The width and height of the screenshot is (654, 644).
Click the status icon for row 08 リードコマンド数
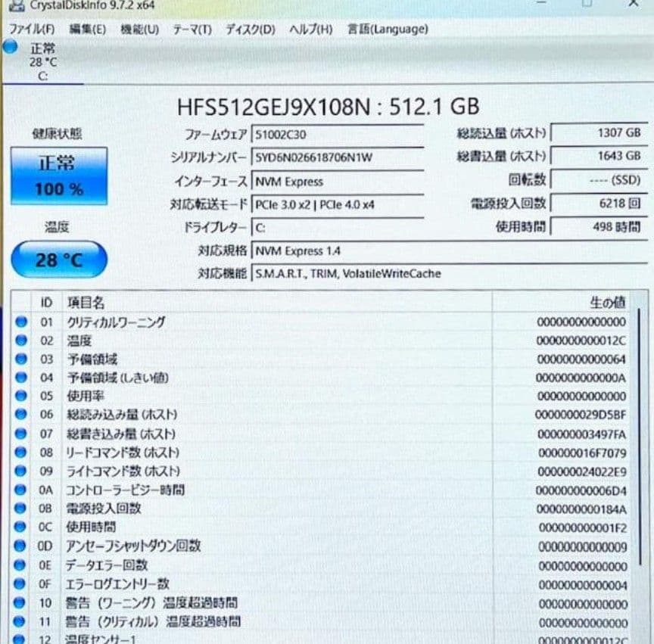(20, 452)
